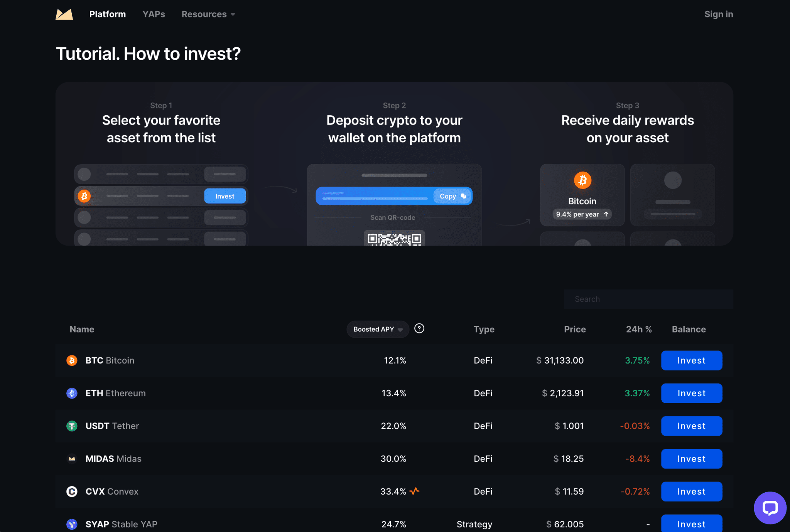The height and width of the screenshot is (532, 790).
Task: Click the MIDAS token icon in the table
Action: [x=72, y=459]
